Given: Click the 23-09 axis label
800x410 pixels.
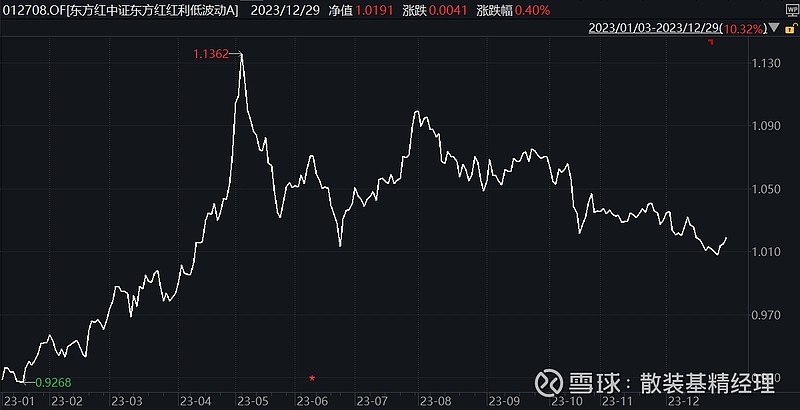Looking at the screenshot, I should pos(504,401).
